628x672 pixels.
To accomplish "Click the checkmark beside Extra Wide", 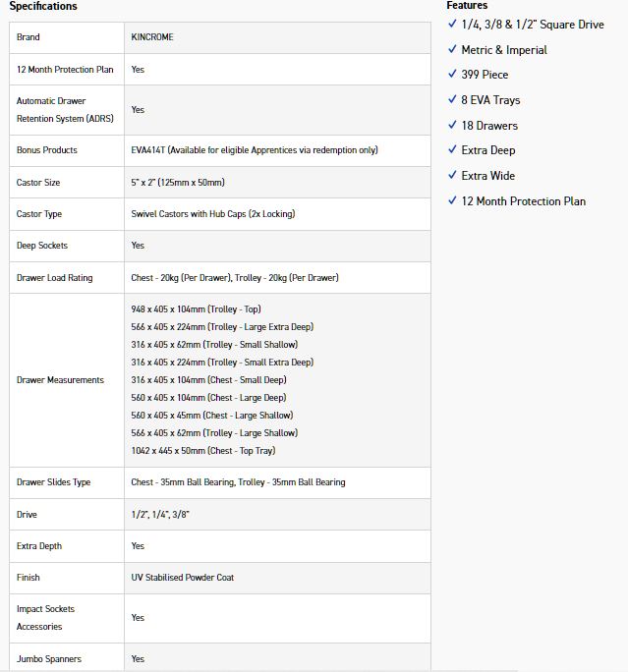I will 452,176.
